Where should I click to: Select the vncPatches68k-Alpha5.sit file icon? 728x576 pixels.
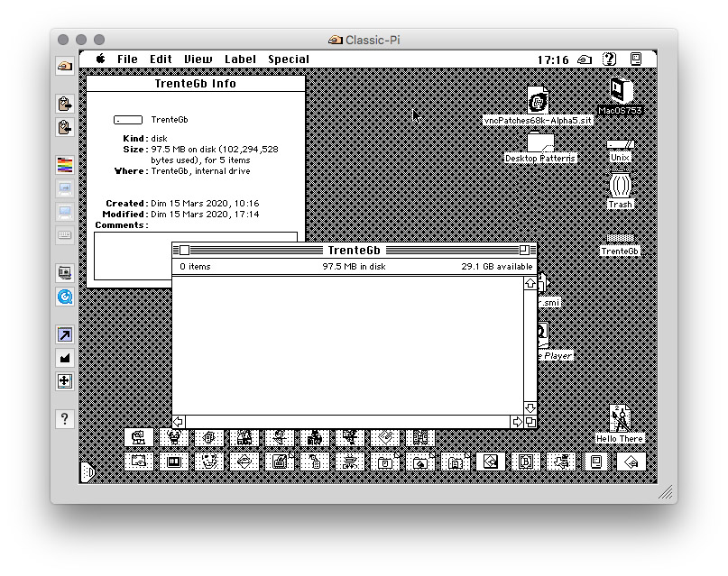pyautogui.click(x=538, y=100)
